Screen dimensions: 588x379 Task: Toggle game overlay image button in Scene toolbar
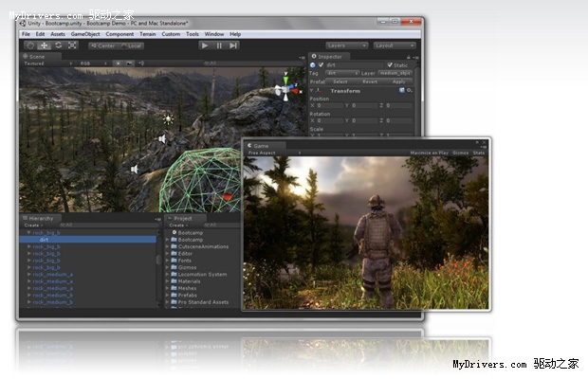[129, 63]
